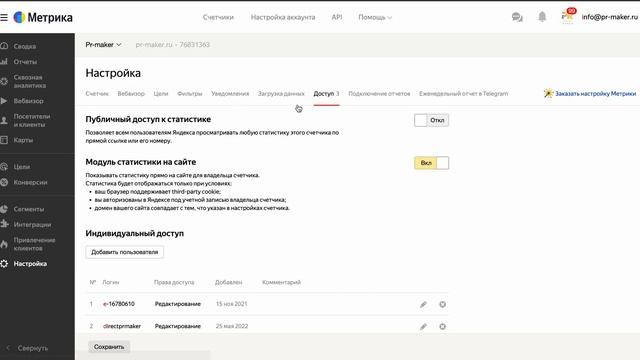
Task: Open the hamburger menu icon
Action: tap(4, 18)
